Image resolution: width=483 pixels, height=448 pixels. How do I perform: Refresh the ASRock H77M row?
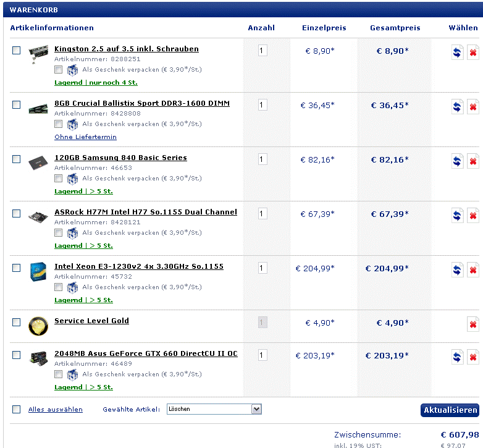tap(458, 216)
